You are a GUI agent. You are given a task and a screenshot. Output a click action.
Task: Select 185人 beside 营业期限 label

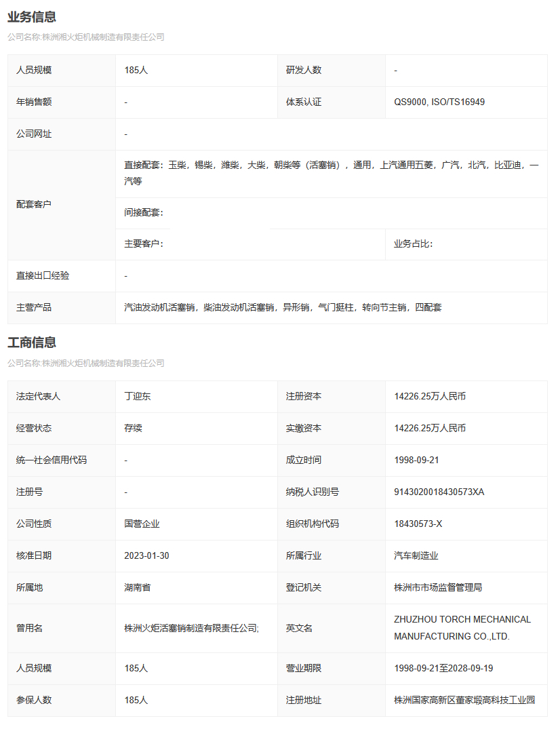(x=136, y=669)
